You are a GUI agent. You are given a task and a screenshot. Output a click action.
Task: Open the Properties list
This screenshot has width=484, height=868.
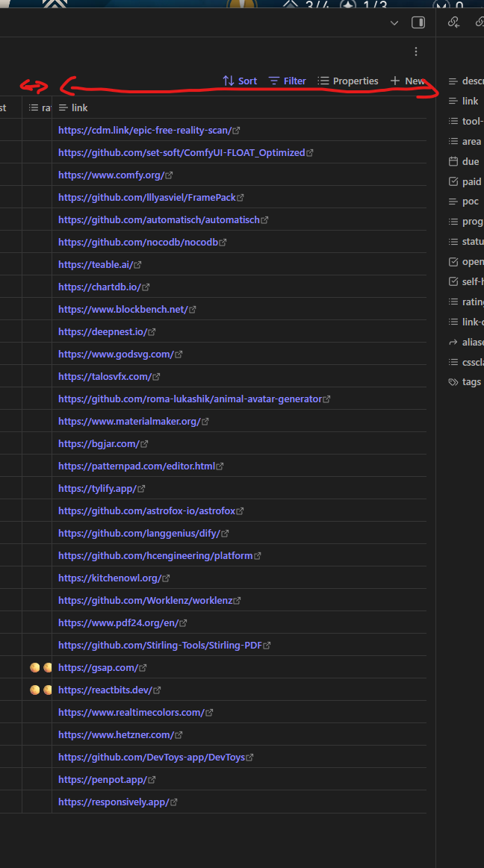coord(348,81)
